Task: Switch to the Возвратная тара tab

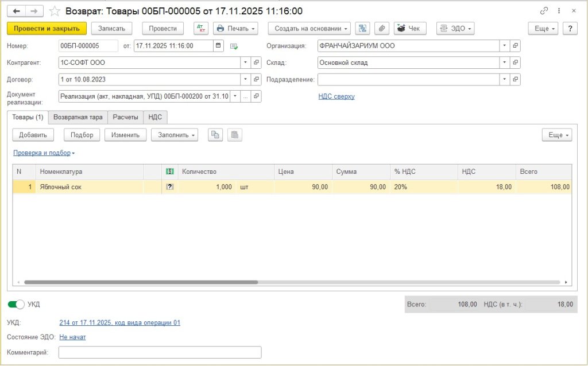Action: point(78,117)
